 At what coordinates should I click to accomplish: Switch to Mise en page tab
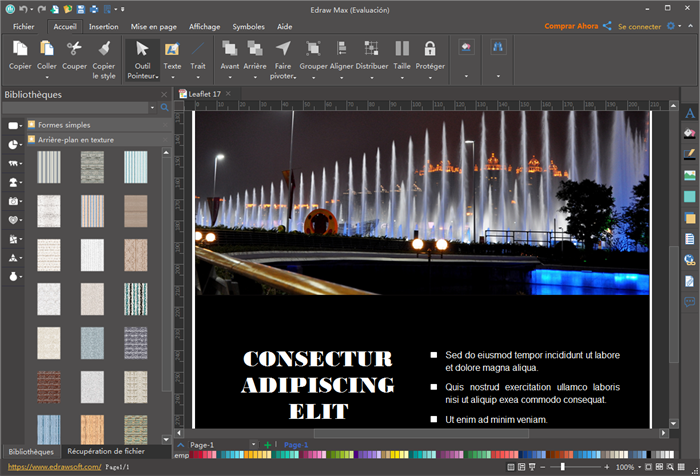tap(154, 27)
